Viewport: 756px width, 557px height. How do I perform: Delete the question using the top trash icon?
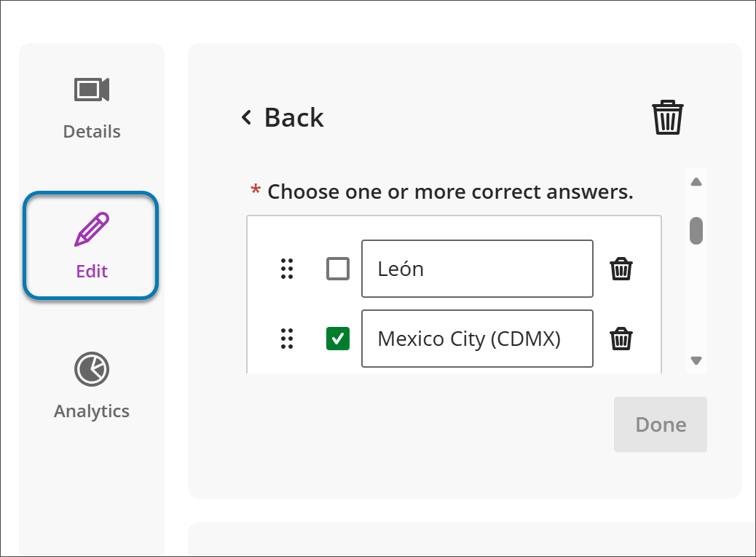[x=667, y=116]
